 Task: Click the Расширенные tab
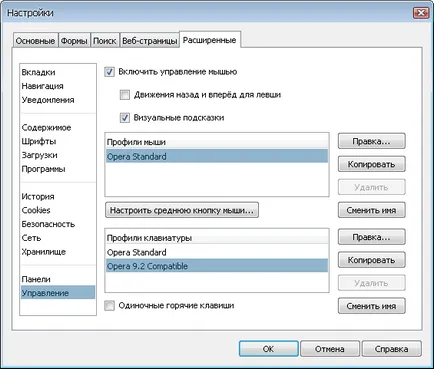210,40
